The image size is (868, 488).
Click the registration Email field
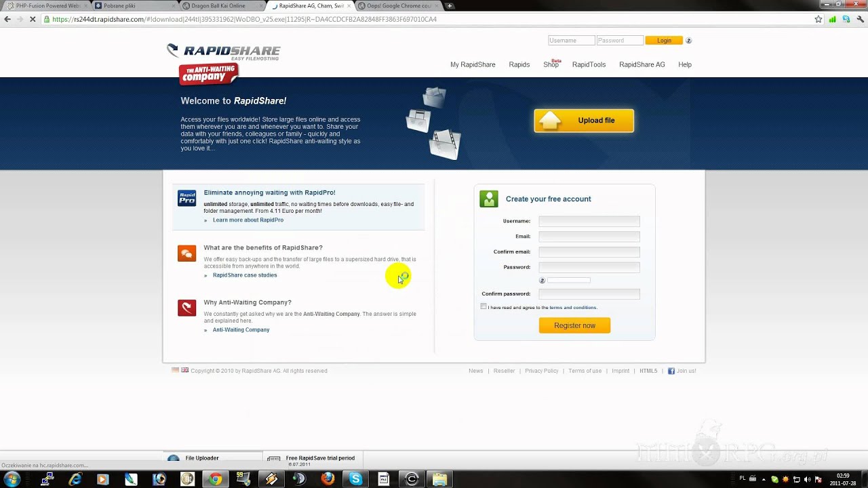[589, 237]
